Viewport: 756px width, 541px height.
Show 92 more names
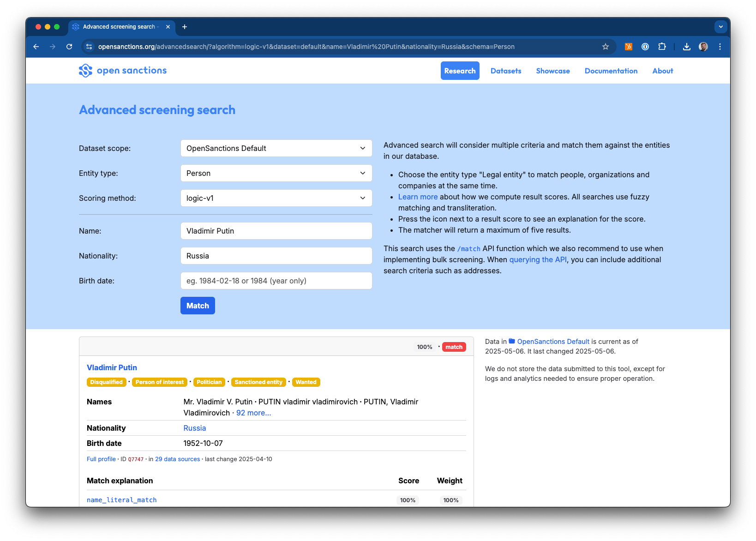[253, 413]
